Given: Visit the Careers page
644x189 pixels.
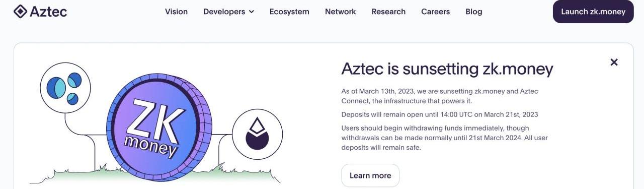Looking at the screenshot, I should 435,12.
